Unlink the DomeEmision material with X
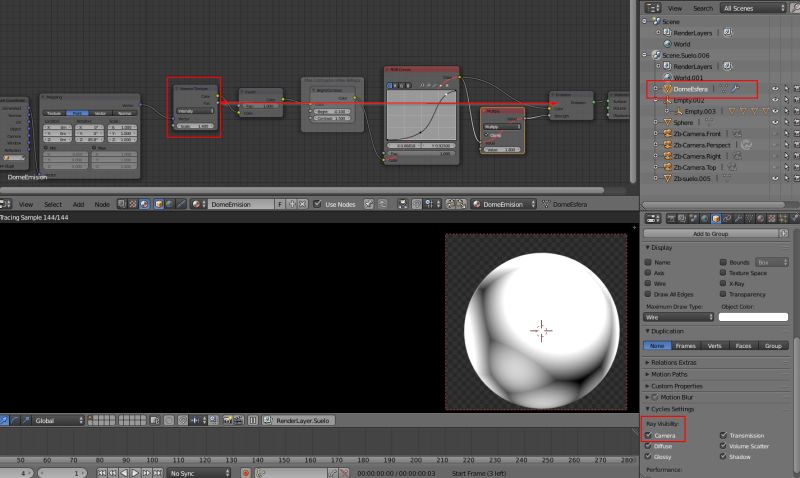Image resolution: width=800 pixels, height=478 pixels. (x=302, y=204)
